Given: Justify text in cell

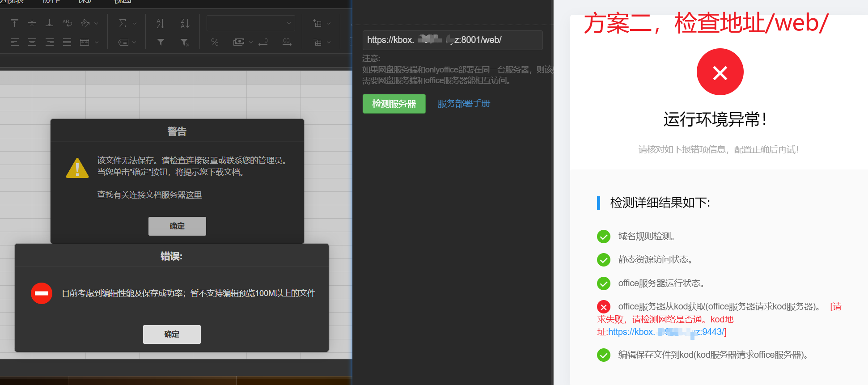Looking at the screenshot, I should tap(67, 42).
